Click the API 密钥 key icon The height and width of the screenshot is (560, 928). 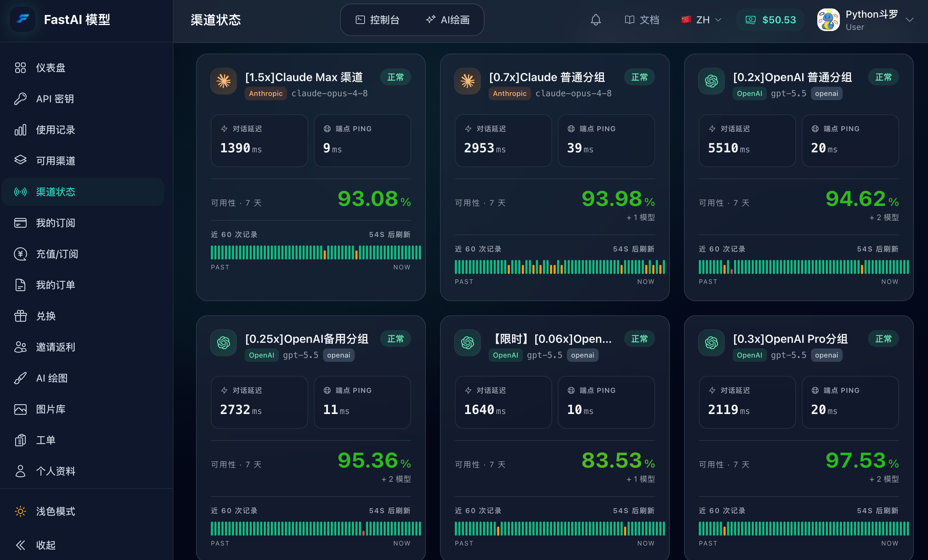tap(20, 99)
